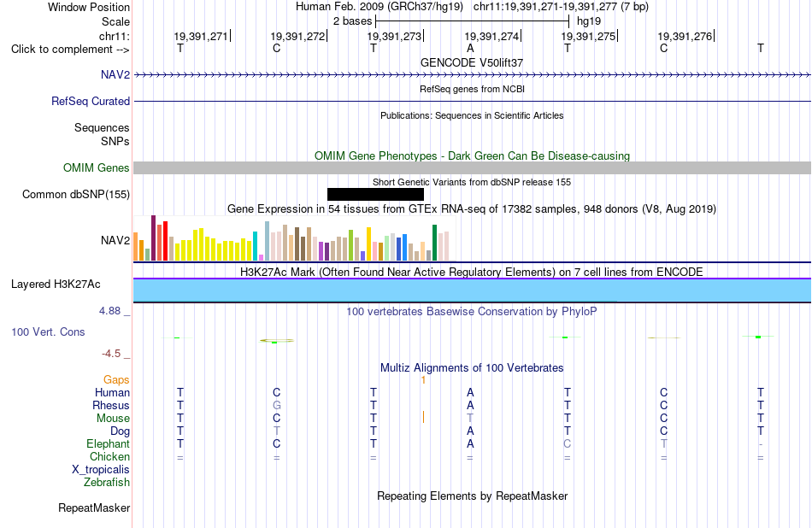Click the RepeatMasker track label
812x528 pixels.
coord(94,508)
